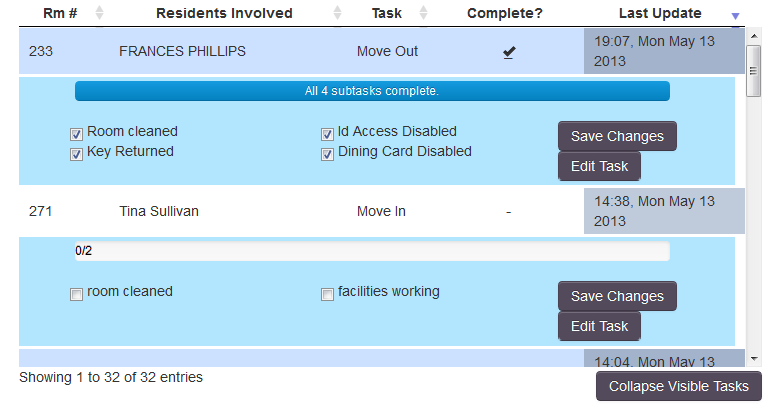Sort by Task column arrows
This screenshot has height=408, width=768.
coord(424,13)
